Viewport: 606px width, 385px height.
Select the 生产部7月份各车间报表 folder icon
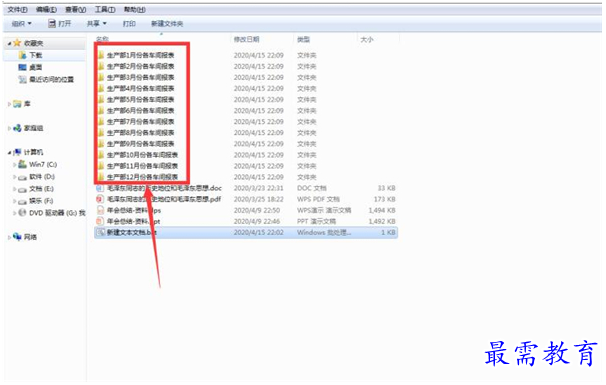coord(101,121)
